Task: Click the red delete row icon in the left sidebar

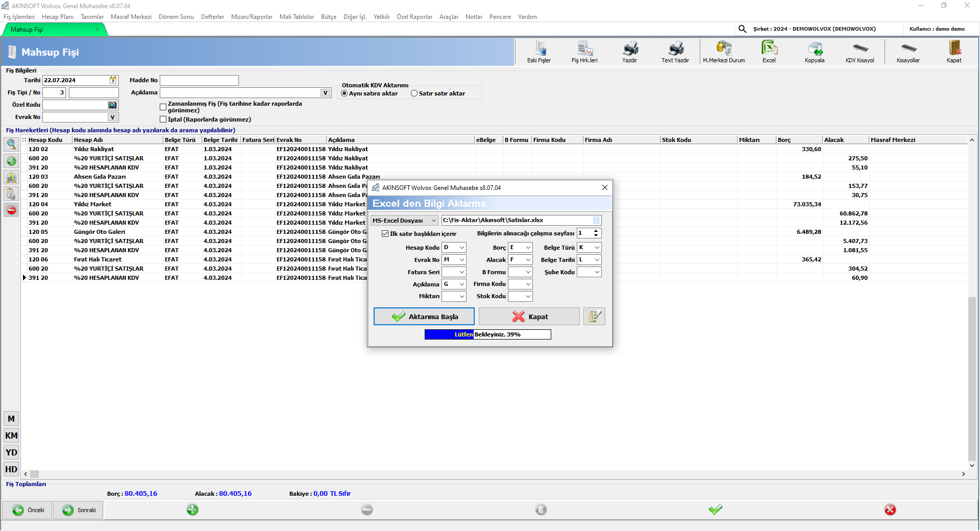Action: pos(11,210)
